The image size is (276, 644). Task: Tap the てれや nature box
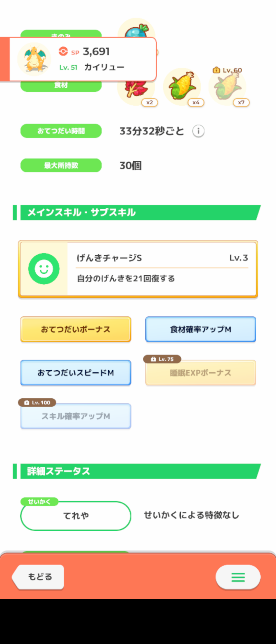click(x=76, y=516)
